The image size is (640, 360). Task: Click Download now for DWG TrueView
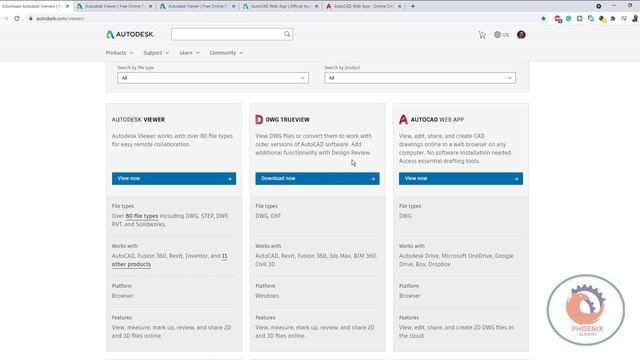(318, 178)
